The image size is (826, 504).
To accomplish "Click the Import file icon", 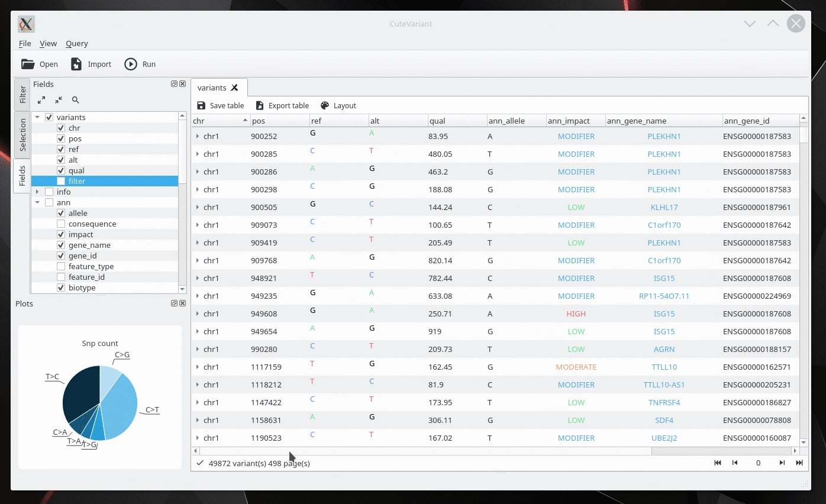I will point(76,64).
